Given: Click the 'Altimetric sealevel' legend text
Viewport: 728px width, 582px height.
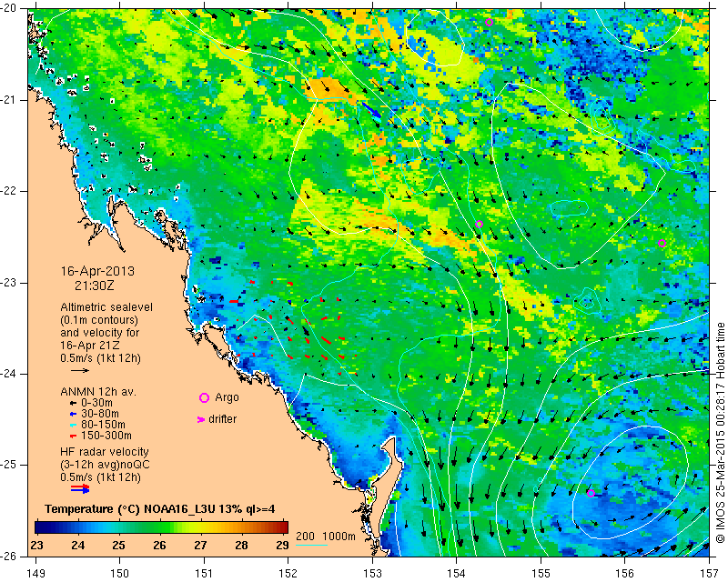Looking at the screenshot, I should point(106,307).
